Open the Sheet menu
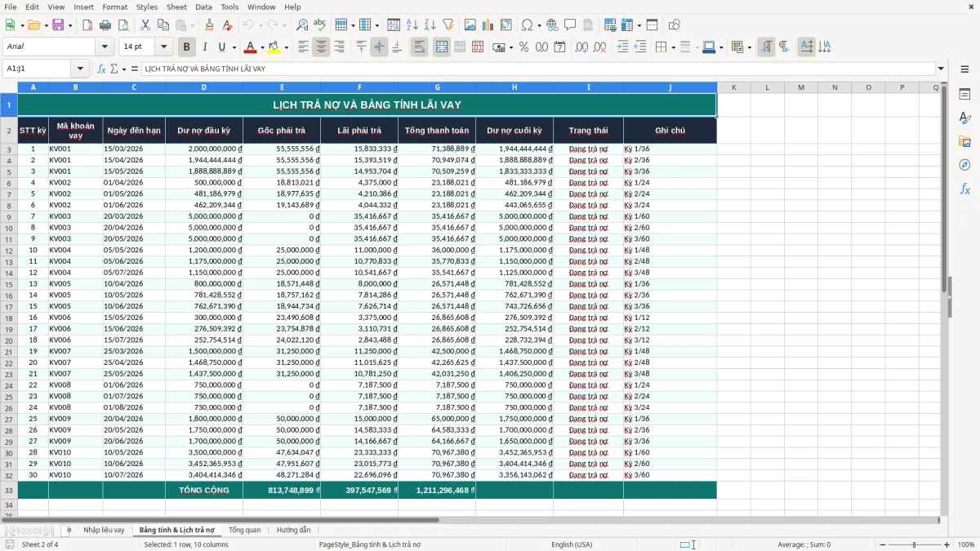This screenshot has width=980, height=551. pyautogui.click(x=176, y=7)
